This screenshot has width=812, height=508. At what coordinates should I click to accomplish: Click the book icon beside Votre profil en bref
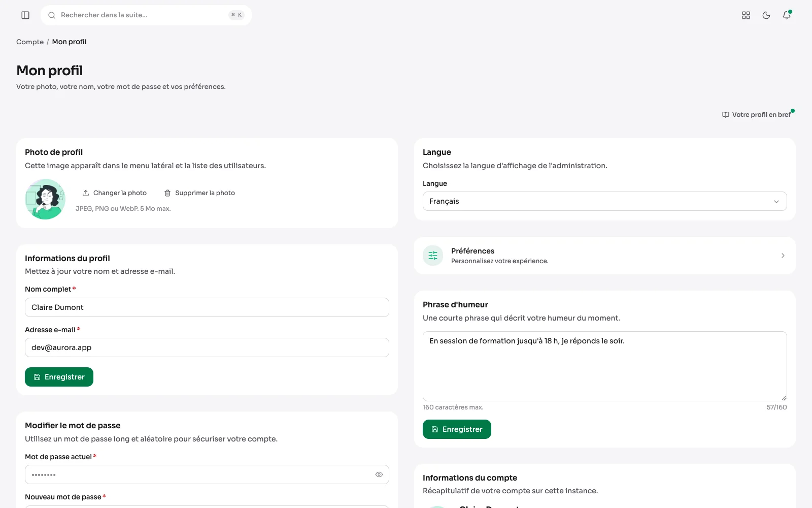(x=726, y=115)
